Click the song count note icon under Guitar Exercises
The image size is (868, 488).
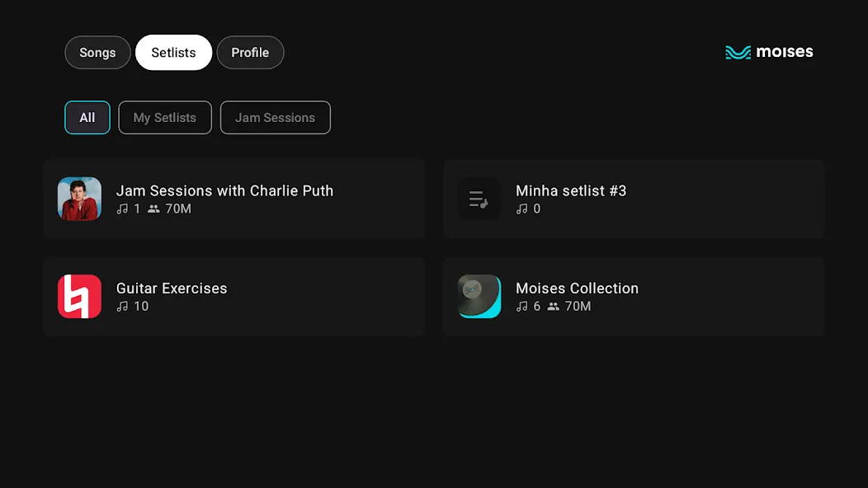pos(122,307)
